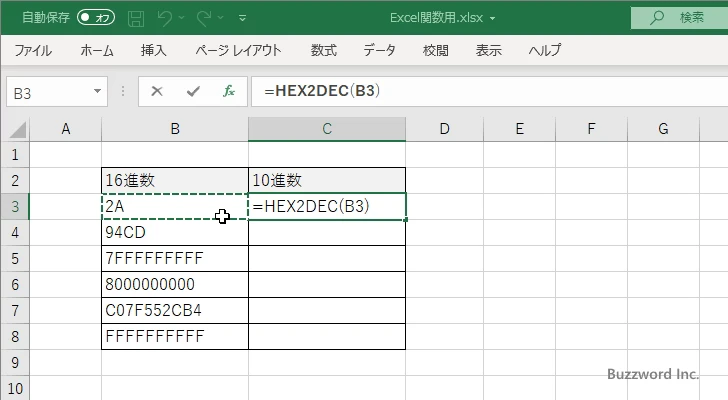The image size is (728, 400).
Task: Click empty cell next to 8000000000
Action: pyautogui.click(x=327, y=284)
